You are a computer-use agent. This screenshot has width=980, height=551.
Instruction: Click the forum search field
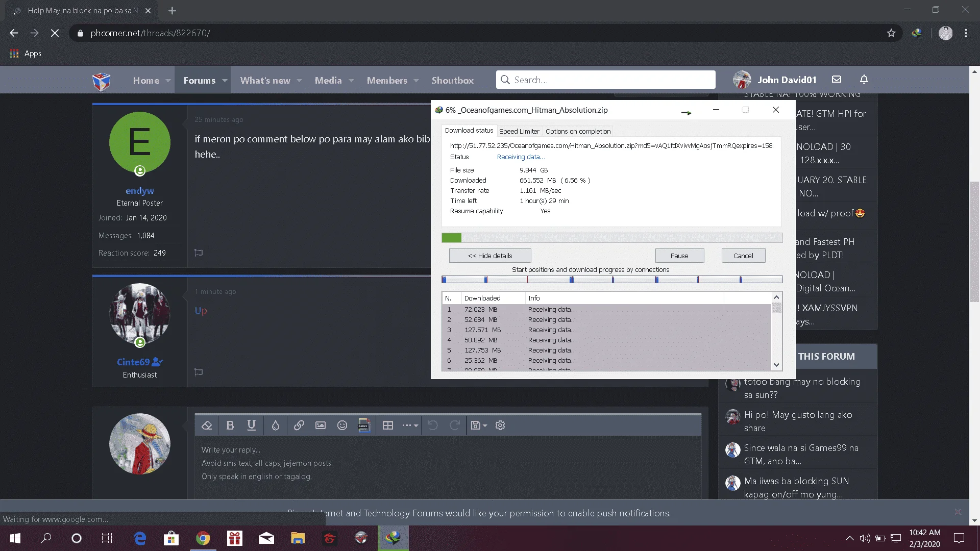[x=605, y=80]
